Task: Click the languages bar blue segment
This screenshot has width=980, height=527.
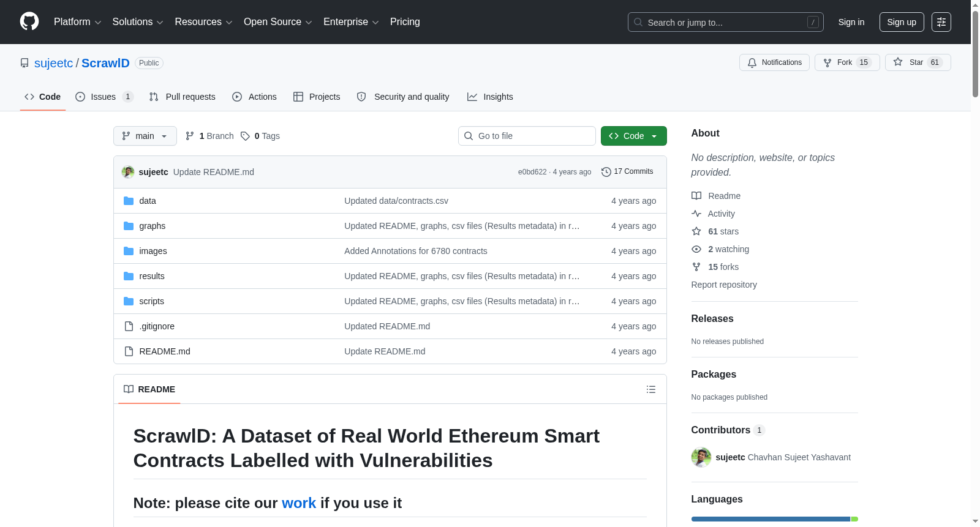Action: [x=771, y=519]
